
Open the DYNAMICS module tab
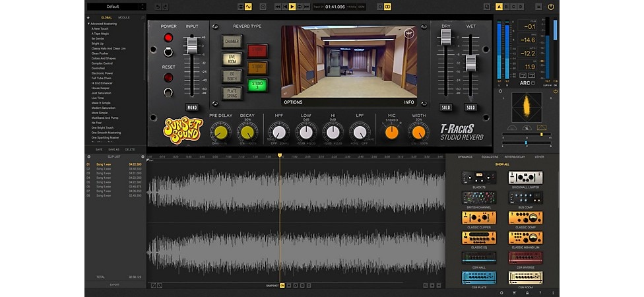point(465,157)
